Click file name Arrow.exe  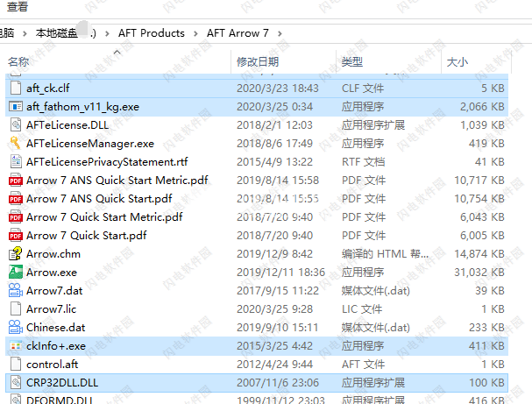[x=52, y=272]
